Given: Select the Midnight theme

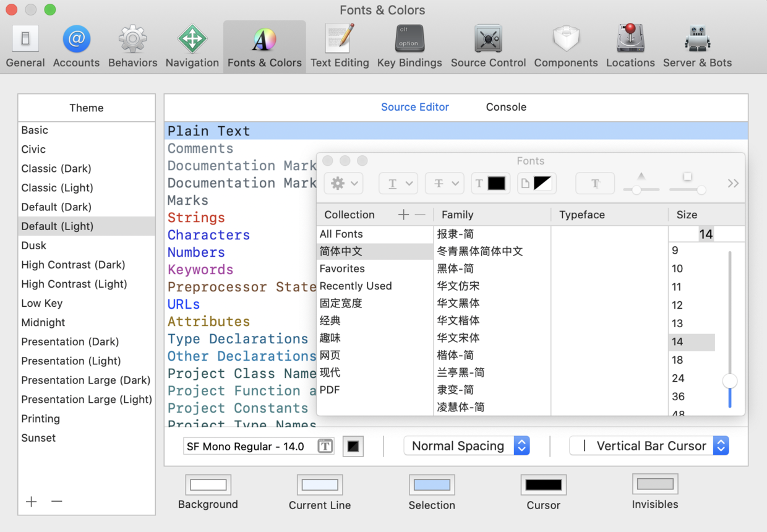Looking at the screenshot, I should [43, 322].
